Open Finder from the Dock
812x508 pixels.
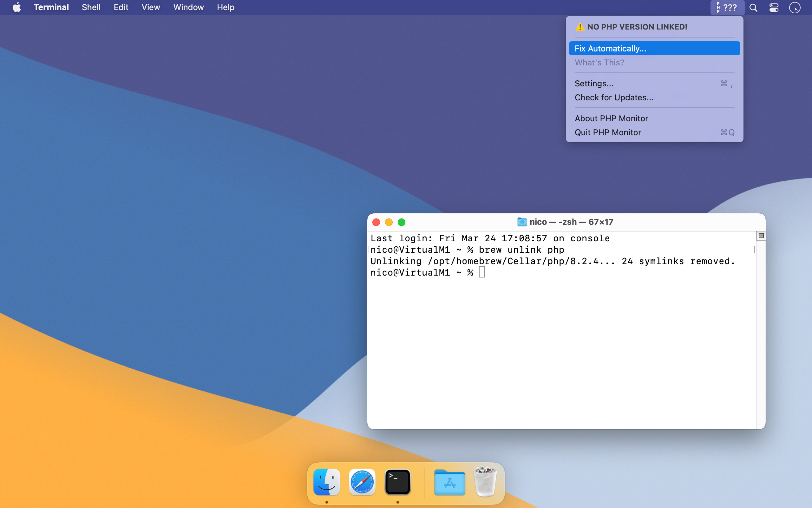click(x=326, y=482)
